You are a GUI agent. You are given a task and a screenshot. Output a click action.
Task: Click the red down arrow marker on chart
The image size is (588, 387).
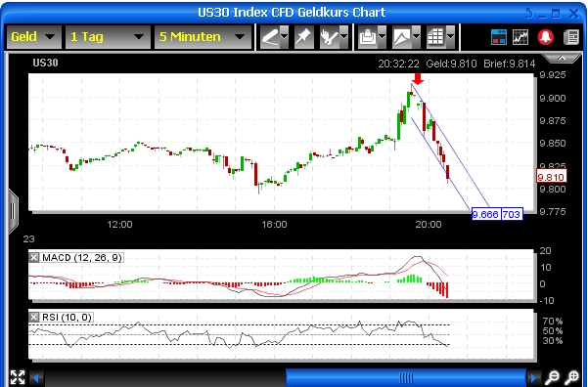(x=418, y=78)
